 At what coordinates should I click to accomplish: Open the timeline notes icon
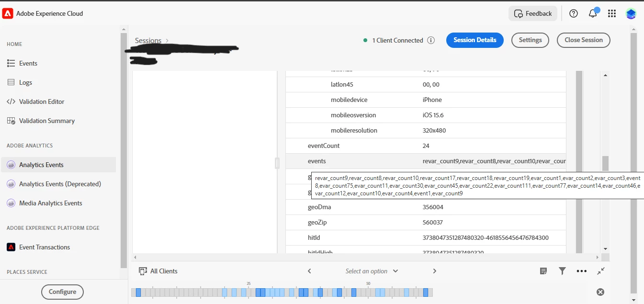click(x=543, y=271)
